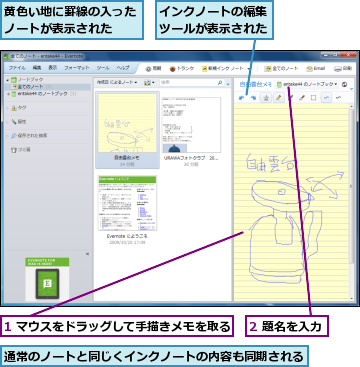Click the 印刷 print toolbar button
Viewport: 360px width, 367px height.
[x=343, y=69]
